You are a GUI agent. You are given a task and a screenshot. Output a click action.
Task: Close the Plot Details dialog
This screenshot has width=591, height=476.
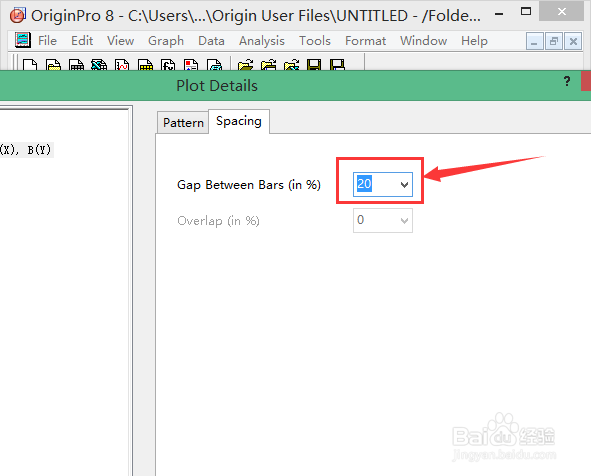[586, 81]
